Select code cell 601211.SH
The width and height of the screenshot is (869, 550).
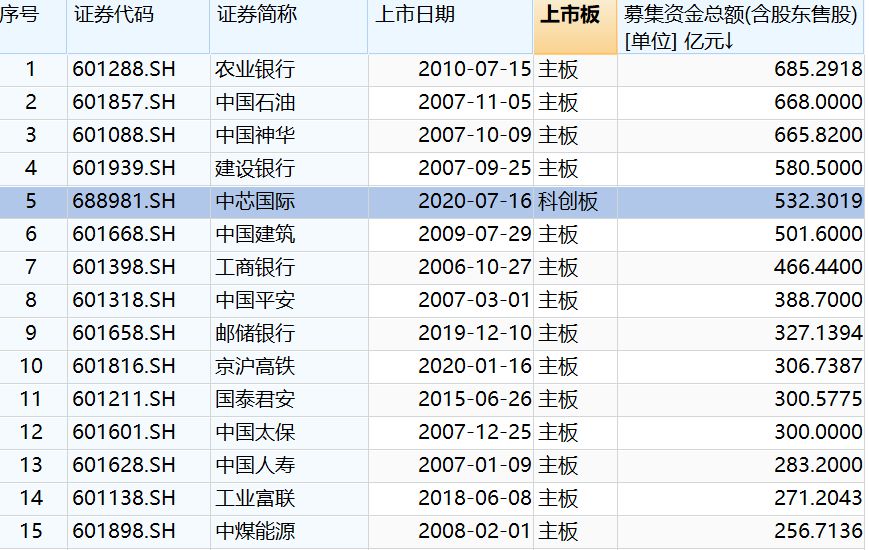[139, 400]
